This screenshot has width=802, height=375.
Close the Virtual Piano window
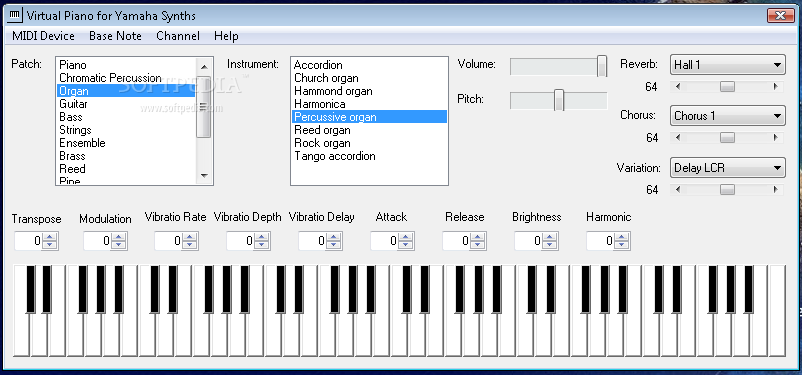tap(781, 15)
